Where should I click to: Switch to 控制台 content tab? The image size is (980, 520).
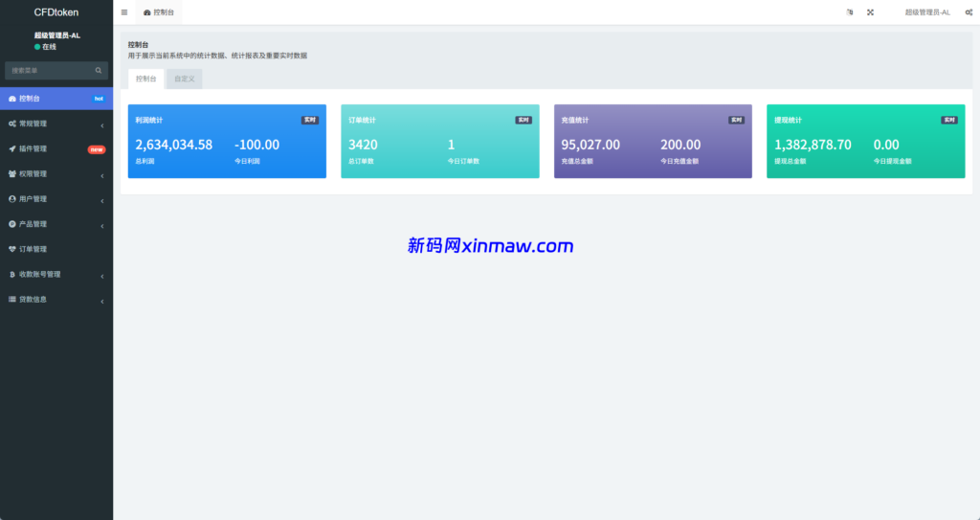click(145, 79)
